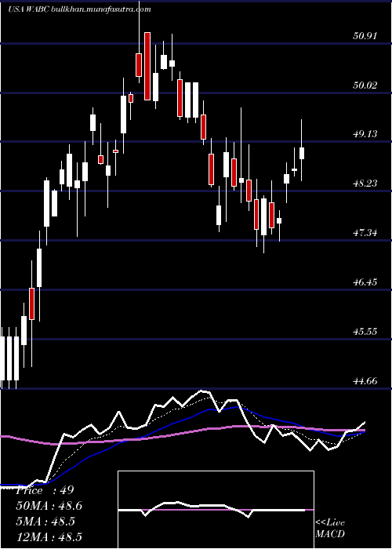The height and width of the screenshot is (549, 392).
Task: Select the 50.02 price axis label
Action: tap(365, 85)
